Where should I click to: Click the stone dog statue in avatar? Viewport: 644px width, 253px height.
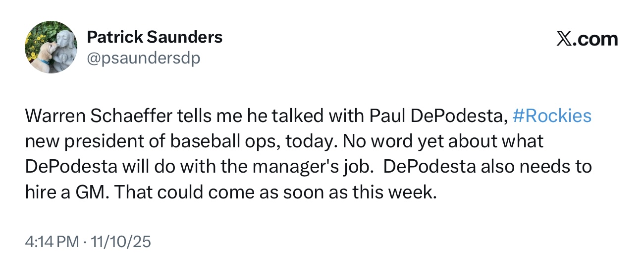pos(64,47)
